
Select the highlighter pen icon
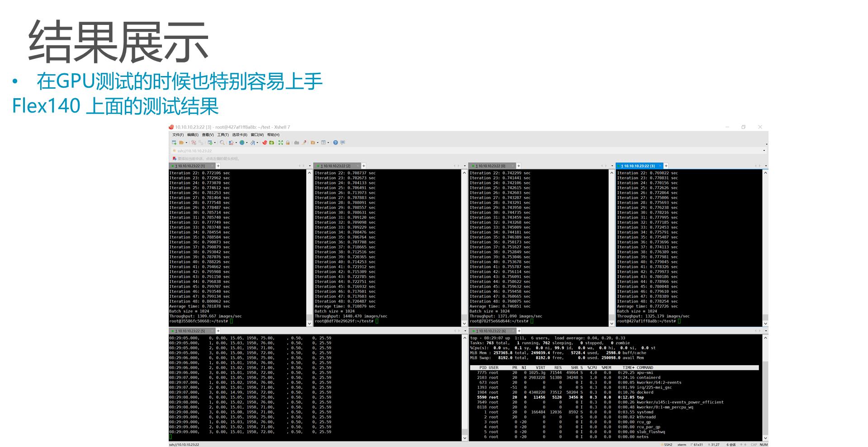point(304,143)
